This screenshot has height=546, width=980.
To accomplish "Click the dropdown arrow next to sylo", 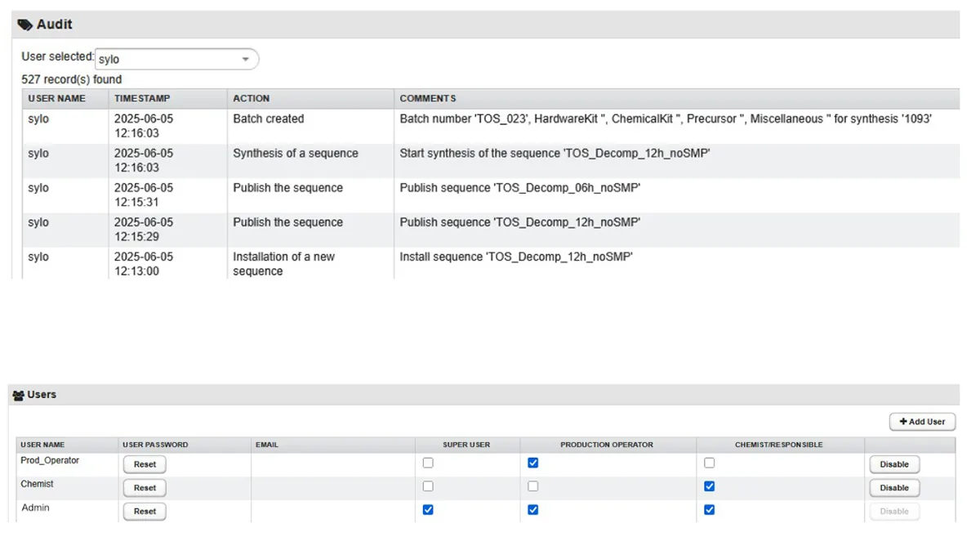I will 245,58.
